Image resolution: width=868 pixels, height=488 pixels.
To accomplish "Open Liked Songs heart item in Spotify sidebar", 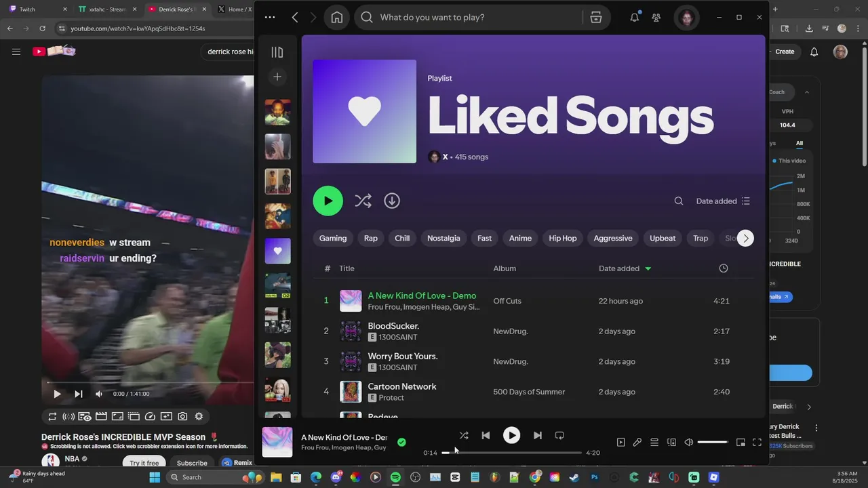I will [277, 251].
